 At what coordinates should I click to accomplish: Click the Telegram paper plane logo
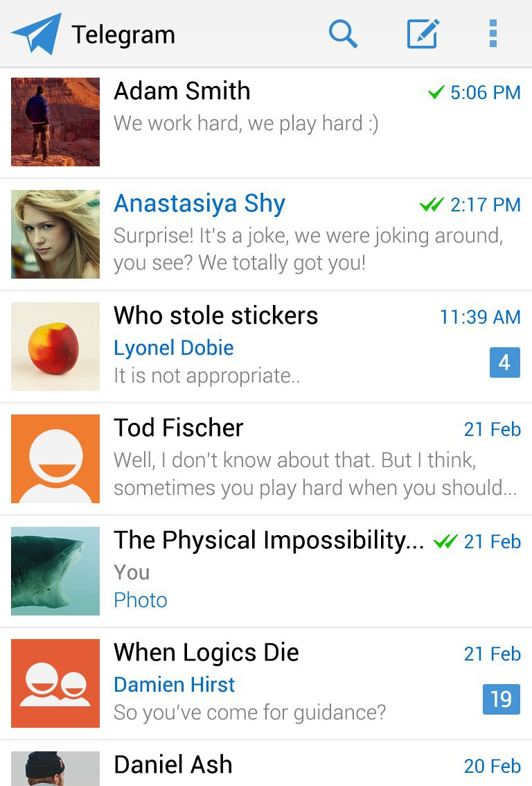[x=37, y=33]
